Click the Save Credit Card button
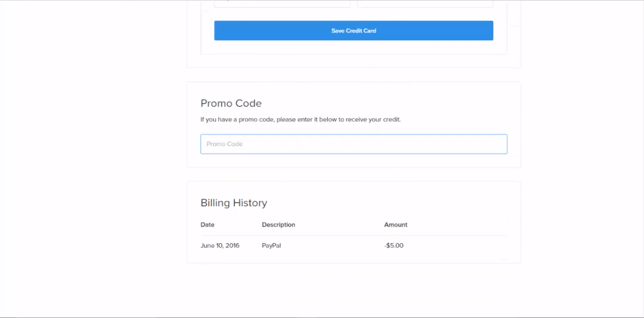 pyautogui.click(x=353, y=30)
